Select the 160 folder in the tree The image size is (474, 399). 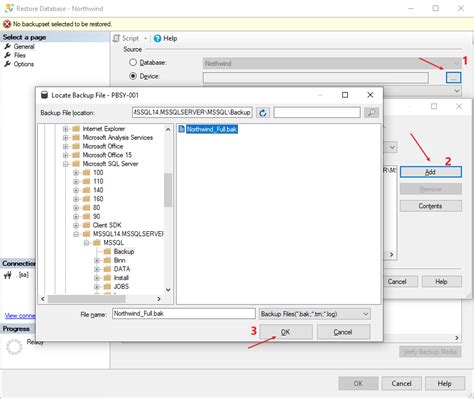pos(98,199)
